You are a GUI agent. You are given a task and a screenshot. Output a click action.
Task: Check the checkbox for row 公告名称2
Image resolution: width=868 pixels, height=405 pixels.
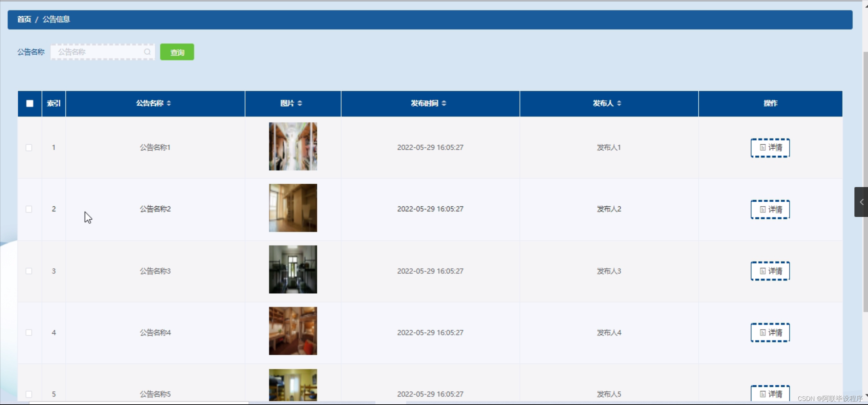[x=29, y=209]
